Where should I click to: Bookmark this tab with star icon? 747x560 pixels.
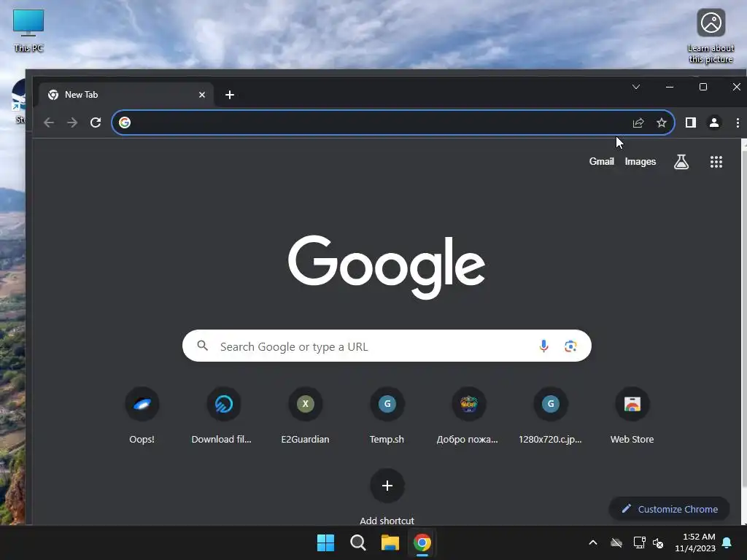661,122
